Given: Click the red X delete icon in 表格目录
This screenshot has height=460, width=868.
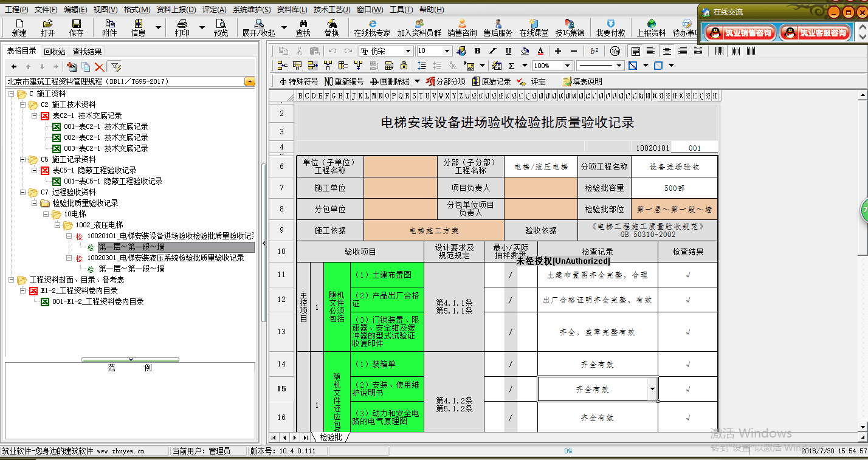Looking at the screenshot, I should [x=100, y=67].
